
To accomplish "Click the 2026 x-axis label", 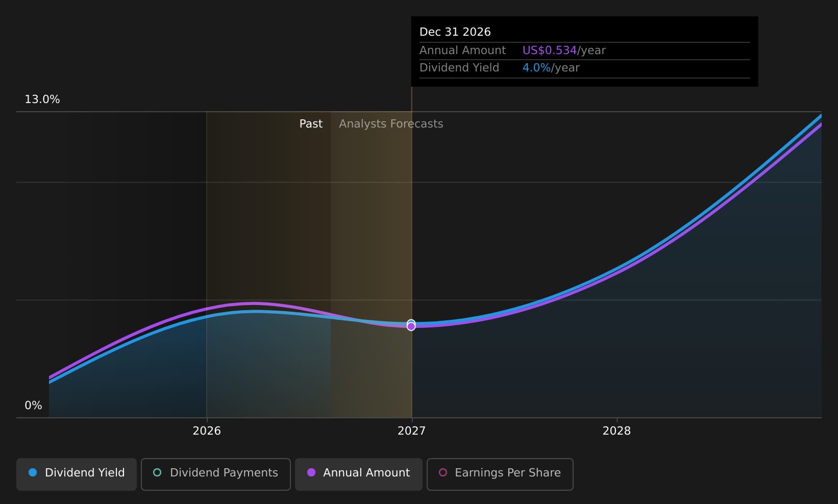I will (x=207, y=431).
